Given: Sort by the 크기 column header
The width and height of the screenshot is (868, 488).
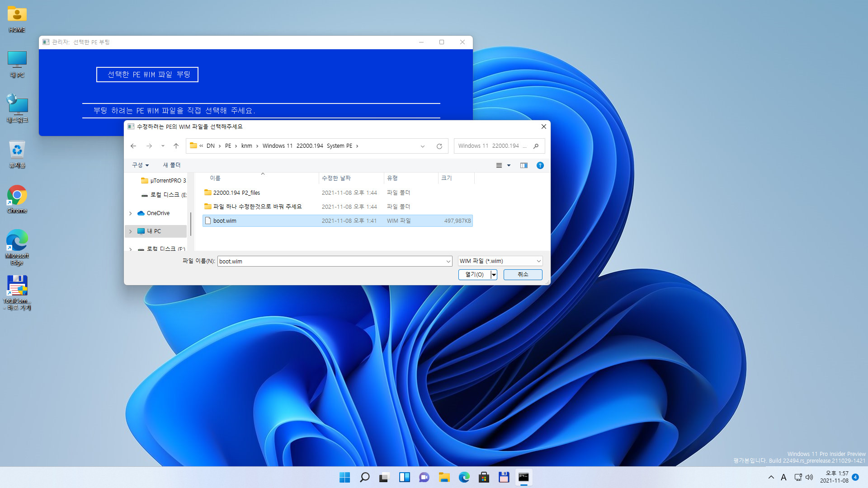Looking at the screenshot, I should 456,178.
